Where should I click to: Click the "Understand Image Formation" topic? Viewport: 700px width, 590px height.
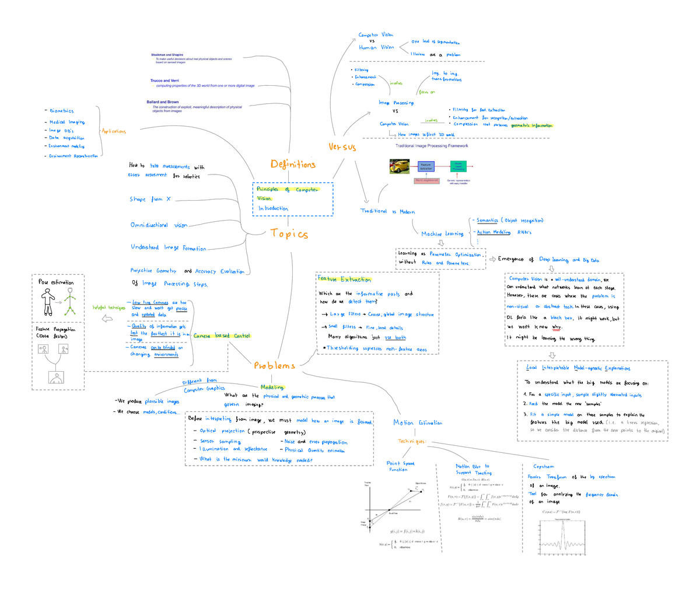pyautogui.click(x=168, y=247)
